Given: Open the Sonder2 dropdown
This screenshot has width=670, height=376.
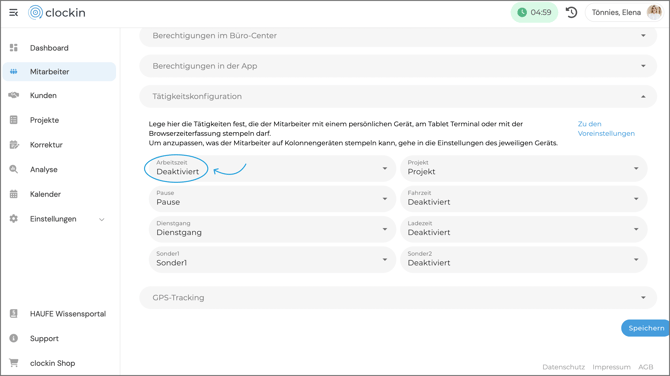Looking at the screenshot, I should (x=523, y=259).
